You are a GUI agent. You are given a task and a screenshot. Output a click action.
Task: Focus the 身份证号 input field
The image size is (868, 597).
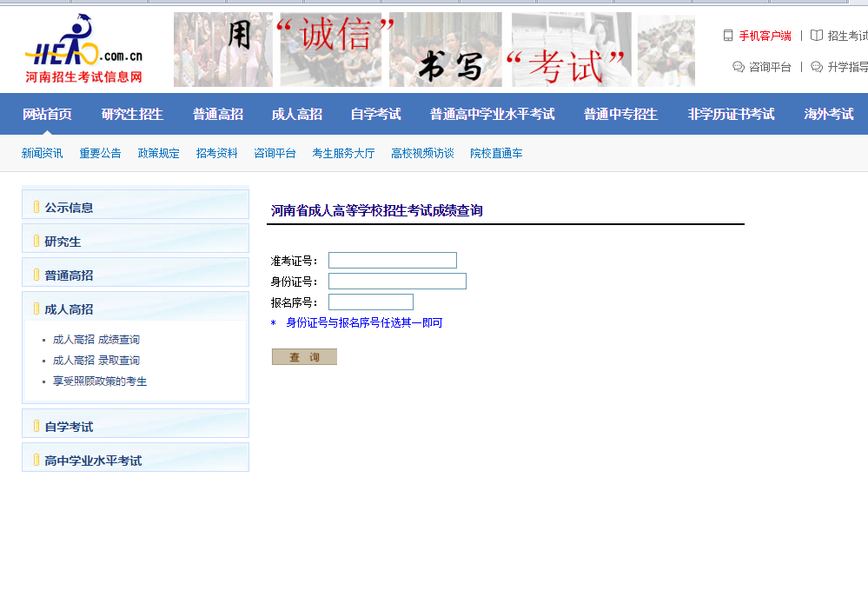point(397,282)
